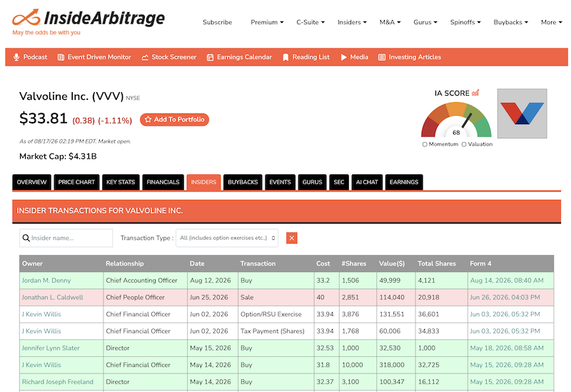Open Podcast via the microphone icon
Image resolution: width=571 pixels, height=392 pixels.
coord(16,57)
